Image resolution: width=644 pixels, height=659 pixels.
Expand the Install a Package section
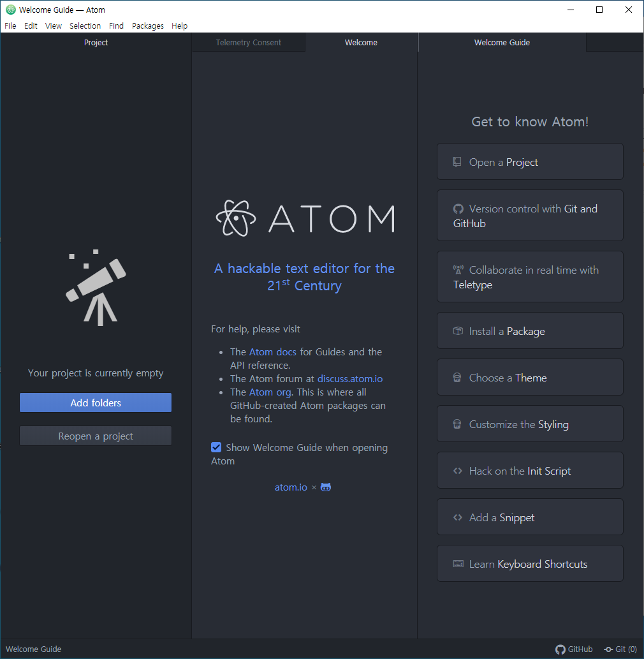pos(530,330)
